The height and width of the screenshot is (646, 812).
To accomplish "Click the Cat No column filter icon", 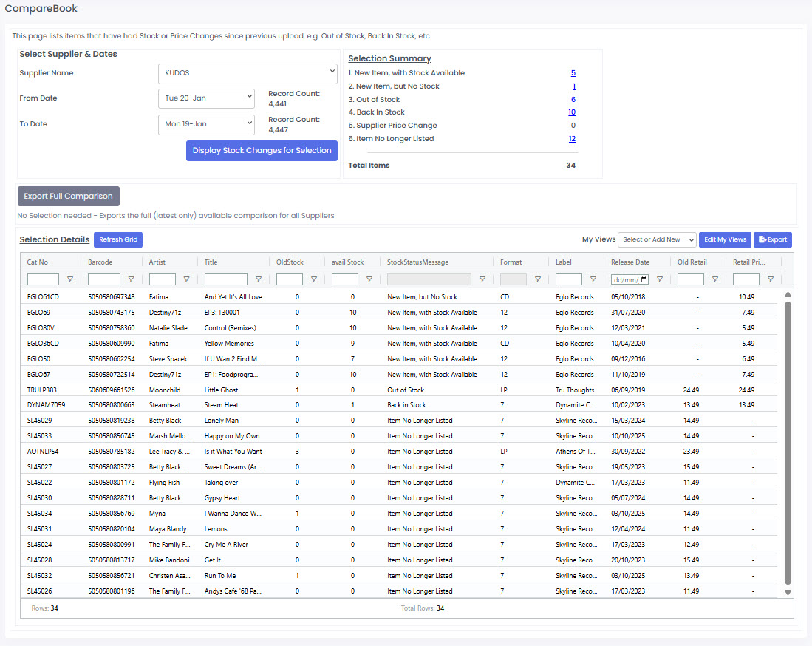I will click(x=70, y=279).
